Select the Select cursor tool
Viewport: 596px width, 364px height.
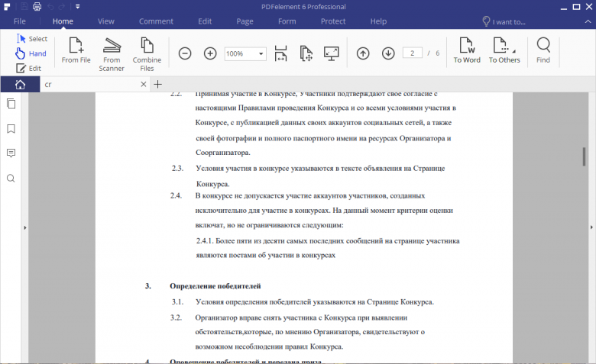(32, 39)
